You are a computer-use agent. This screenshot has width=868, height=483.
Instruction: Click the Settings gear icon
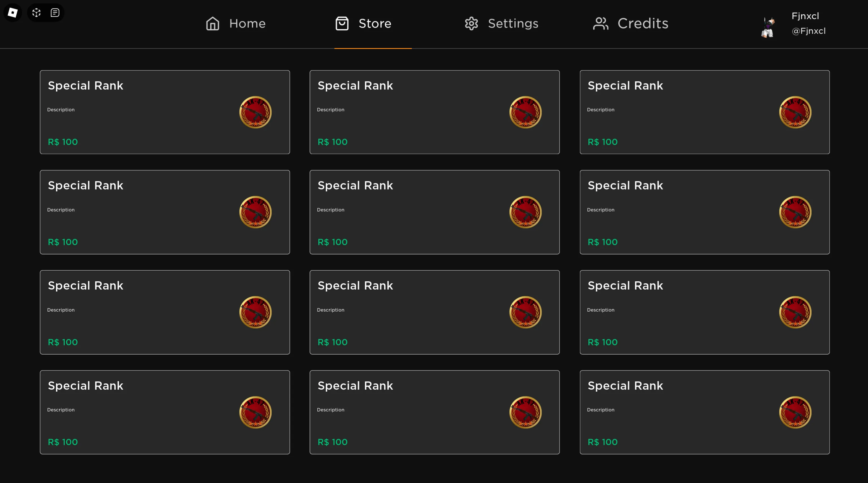471,23
